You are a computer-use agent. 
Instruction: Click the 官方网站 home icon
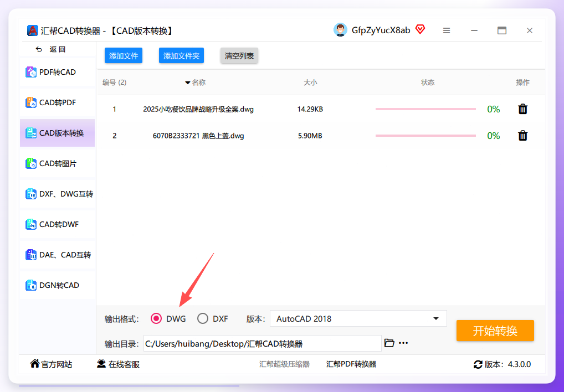point(34,364)
